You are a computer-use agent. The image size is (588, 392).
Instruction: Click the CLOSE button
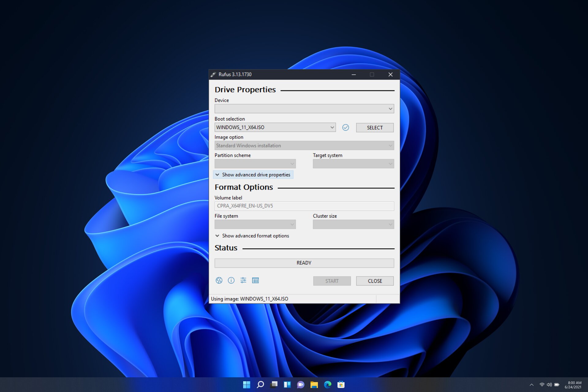click(x=375, y=281)
